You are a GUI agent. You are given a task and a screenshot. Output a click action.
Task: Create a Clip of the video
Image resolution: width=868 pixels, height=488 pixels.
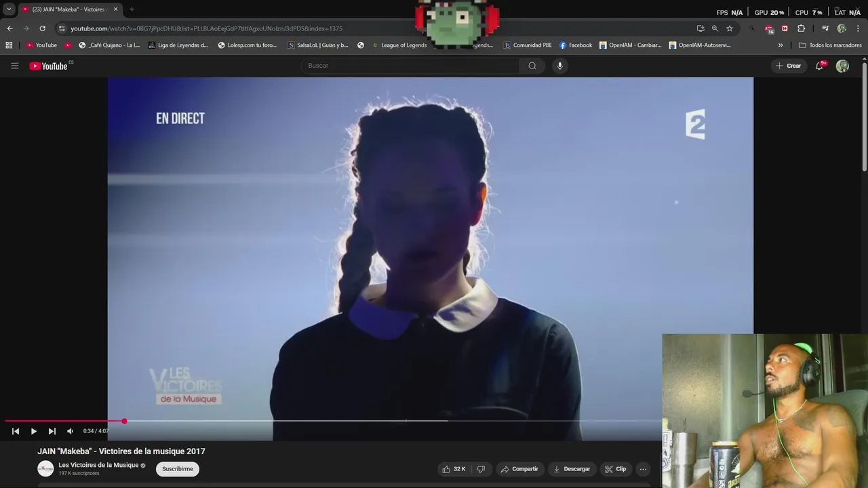[616, 469]
